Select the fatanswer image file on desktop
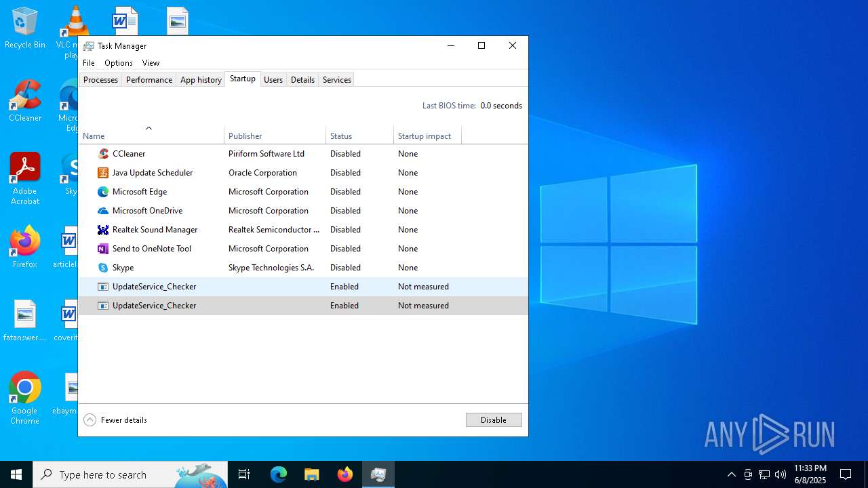The height and width of the screenshot is (488, 868). coord(25,321)
